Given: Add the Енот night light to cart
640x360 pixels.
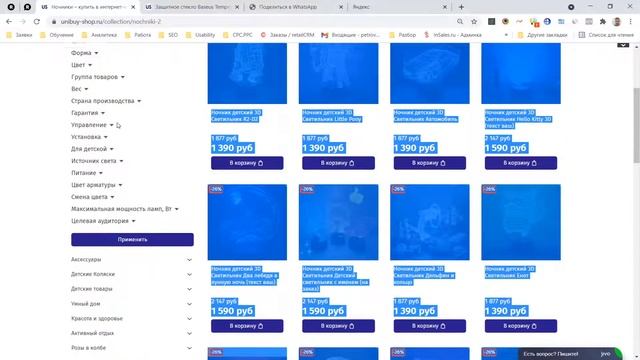Looking at the screenshot, I should [521, 326].
